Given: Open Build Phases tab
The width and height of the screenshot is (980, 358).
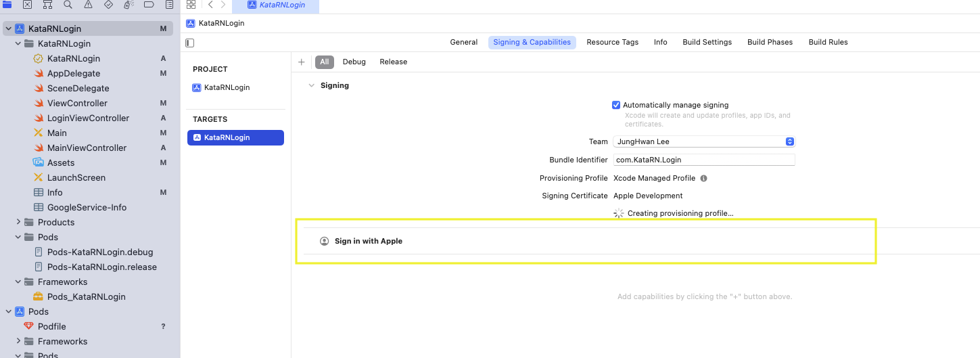Looking at the screenshot, I should pyautogui.click(x=770, y=42).
